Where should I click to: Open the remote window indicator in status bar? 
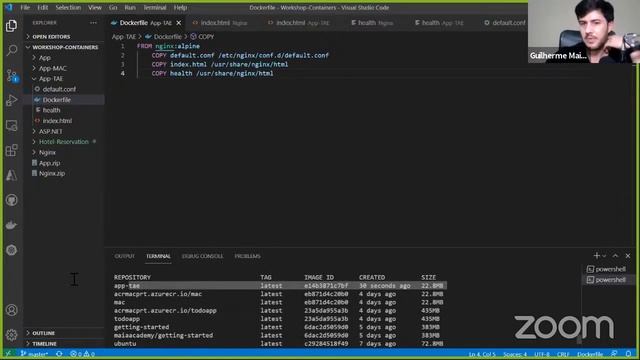pos(8,354)
